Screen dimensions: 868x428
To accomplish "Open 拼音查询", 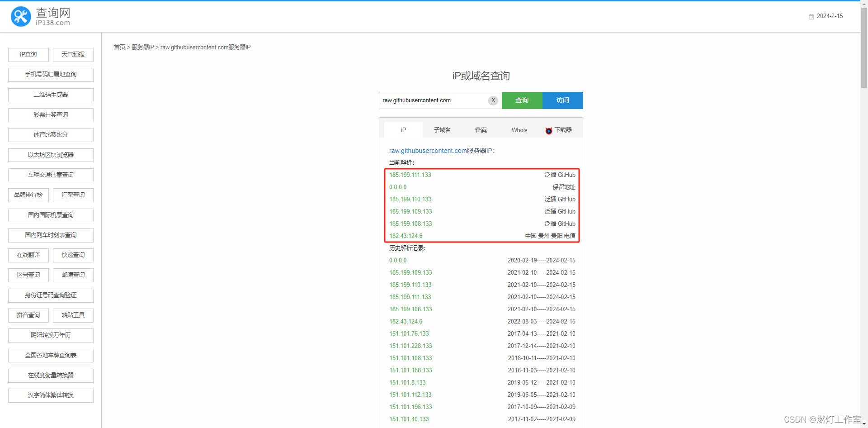I will [x=28, y=315].
